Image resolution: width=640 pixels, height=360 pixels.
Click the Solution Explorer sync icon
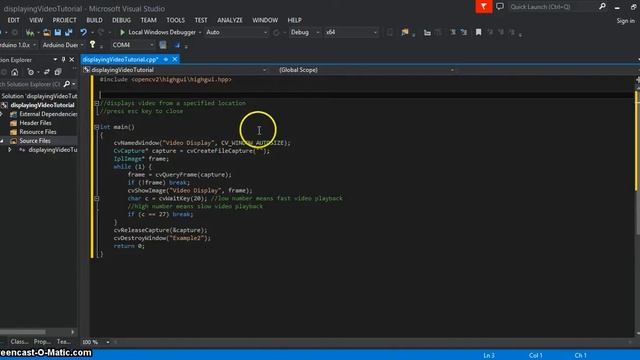click(x=47, y=72)
